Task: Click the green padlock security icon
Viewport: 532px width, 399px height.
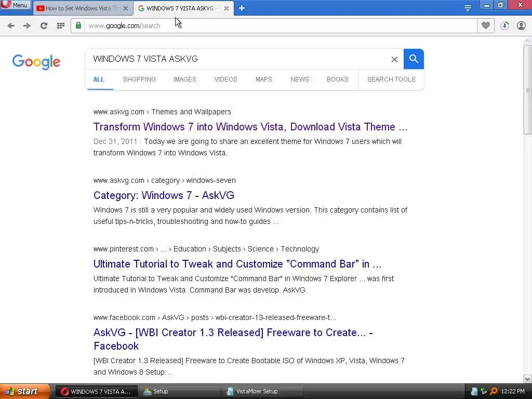Action: tap(78, 25)
